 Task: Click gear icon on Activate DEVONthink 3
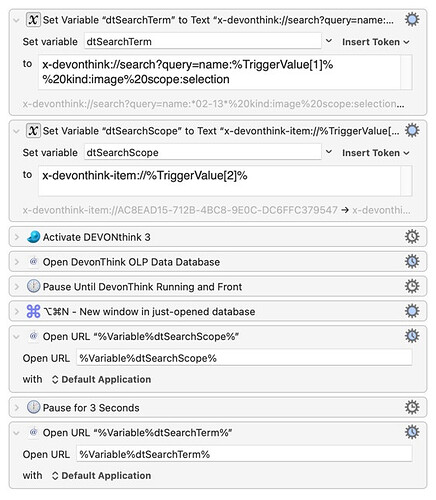pos(412,237)
